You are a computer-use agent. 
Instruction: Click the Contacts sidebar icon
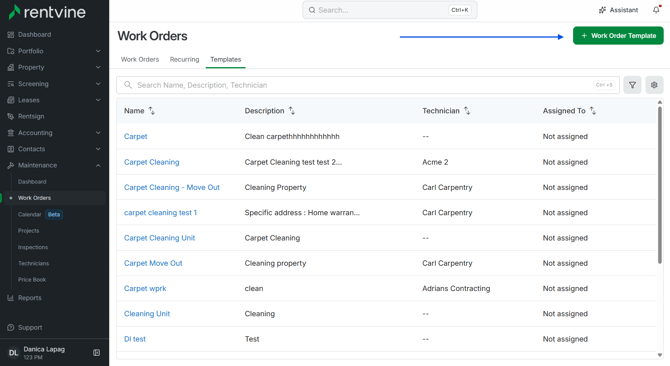(11, 149)
